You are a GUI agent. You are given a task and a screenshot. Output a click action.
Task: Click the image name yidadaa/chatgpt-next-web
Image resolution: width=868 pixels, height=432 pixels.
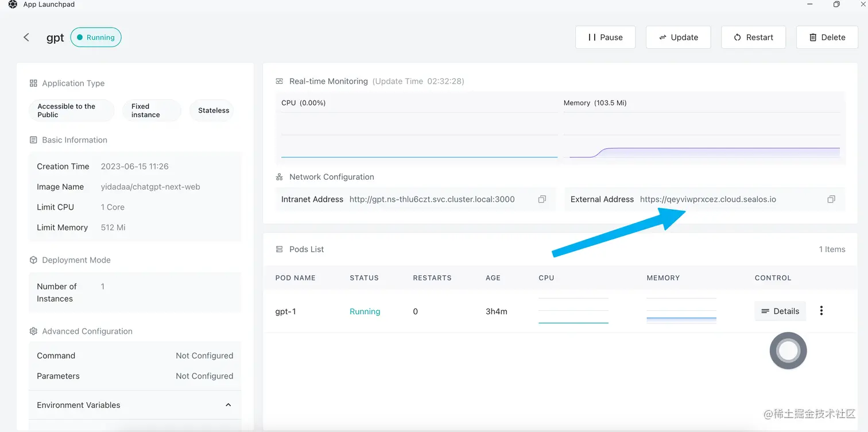[x=150, y=187]
